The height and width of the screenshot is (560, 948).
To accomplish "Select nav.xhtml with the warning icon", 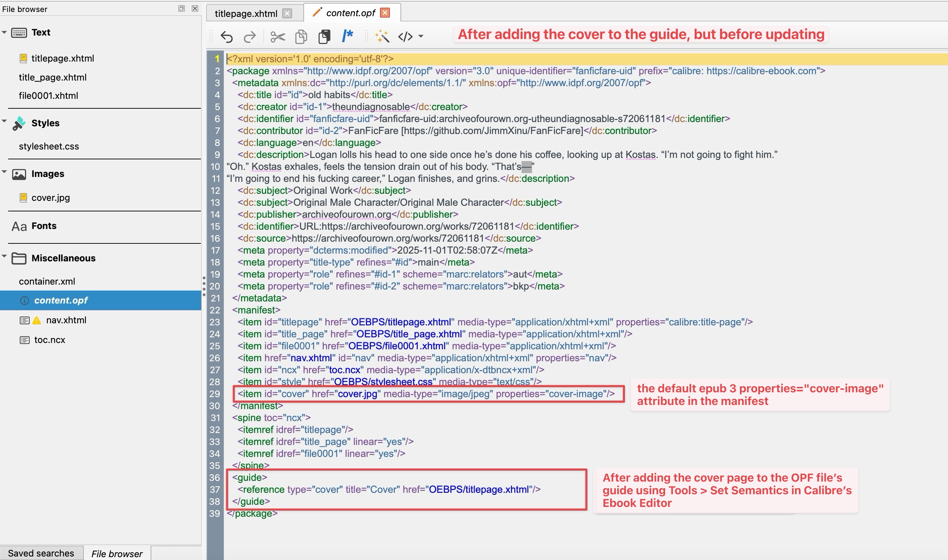I will [66, 320].
